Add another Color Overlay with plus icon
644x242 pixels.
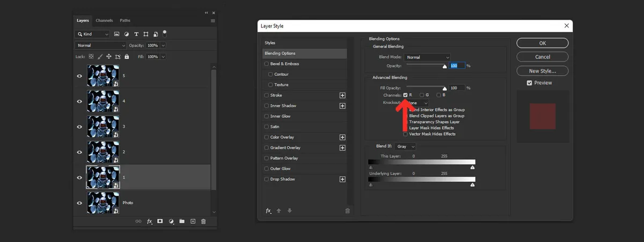(x=342, y=137)
